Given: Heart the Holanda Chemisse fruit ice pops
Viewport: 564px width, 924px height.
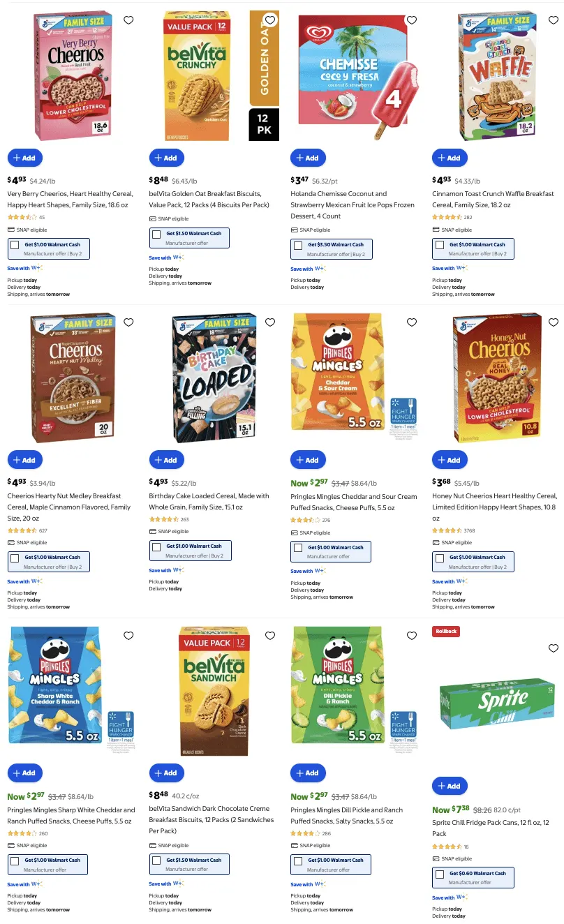Looking at the screenshot, I should (x=412, y=20).
